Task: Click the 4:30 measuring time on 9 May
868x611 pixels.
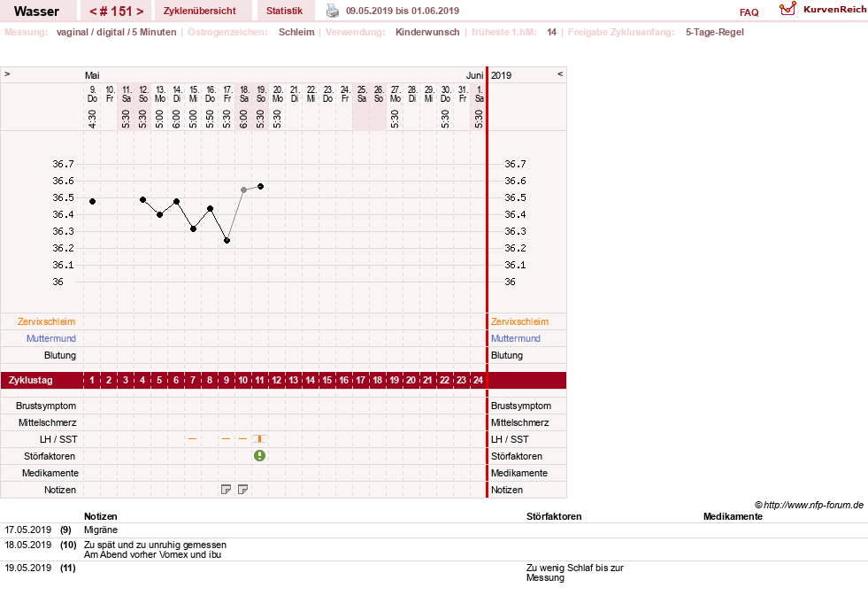Action: [92, 119]
